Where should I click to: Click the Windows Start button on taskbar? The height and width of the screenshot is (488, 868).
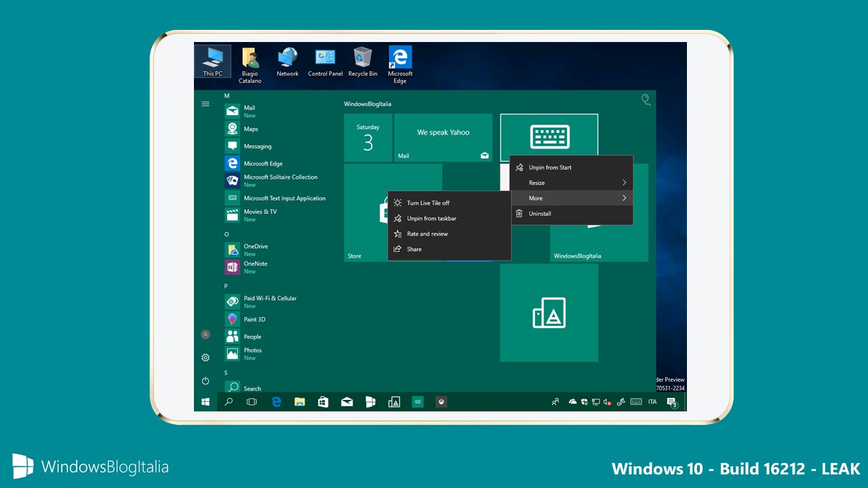tap(205, 402)
